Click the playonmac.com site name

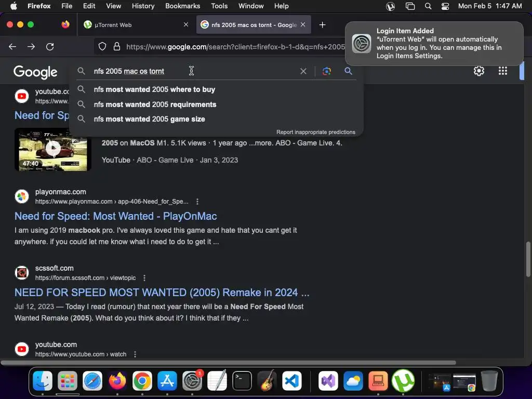coord(61,192)
